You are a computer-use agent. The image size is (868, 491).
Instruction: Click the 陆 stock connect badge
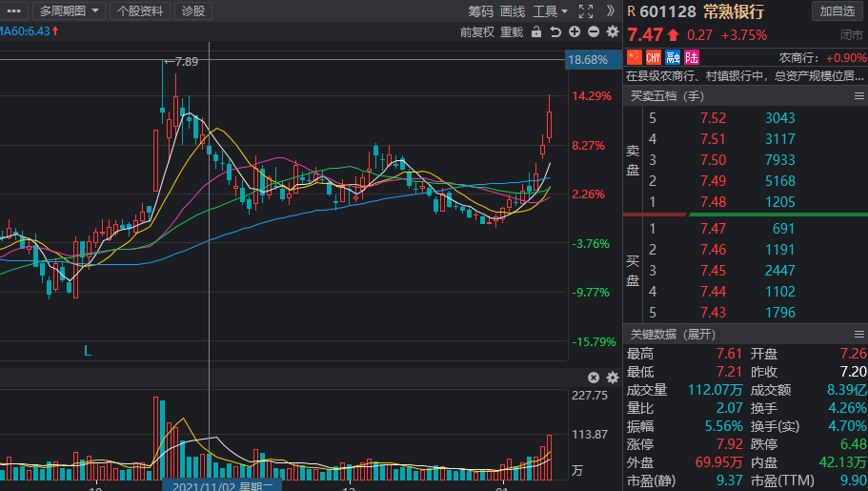pyautogui.click(x=691, y=58)
